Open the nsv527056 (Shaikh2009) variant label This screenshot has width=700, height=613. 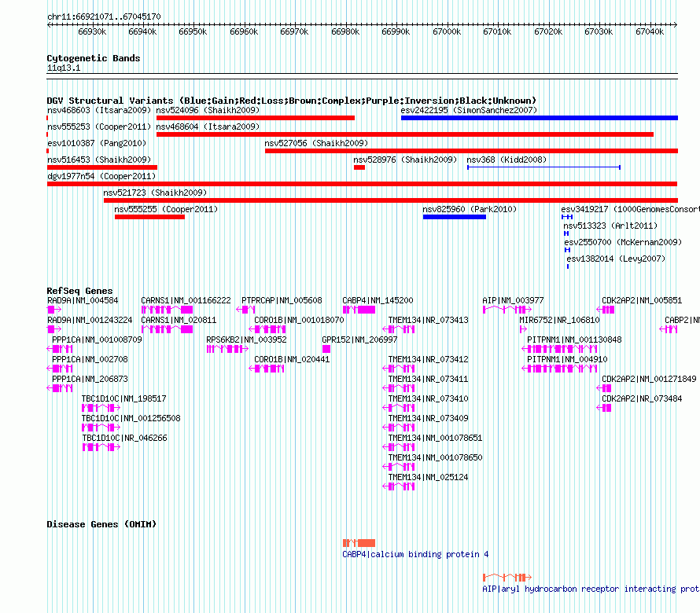click(x=316, y=143)
